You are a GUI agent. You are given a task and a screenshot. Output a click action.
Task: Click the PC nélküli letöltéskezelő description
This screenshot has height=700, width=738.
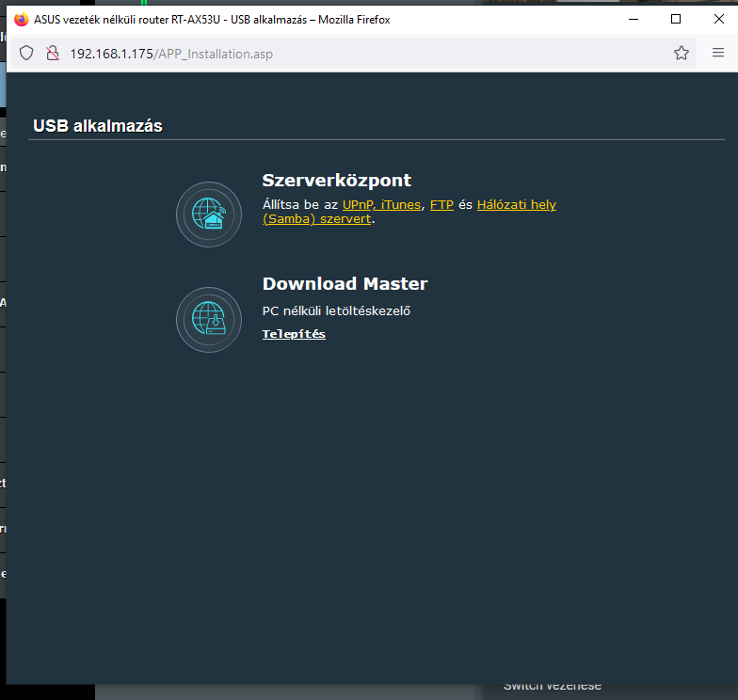pyautogui.click(x=336, y=310)
